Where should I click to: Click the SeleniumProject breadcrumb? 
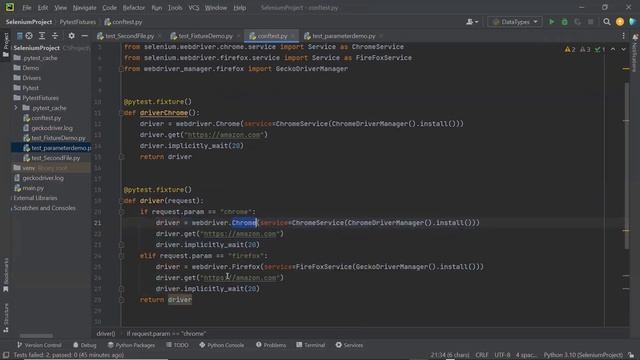tap(29, 22)
